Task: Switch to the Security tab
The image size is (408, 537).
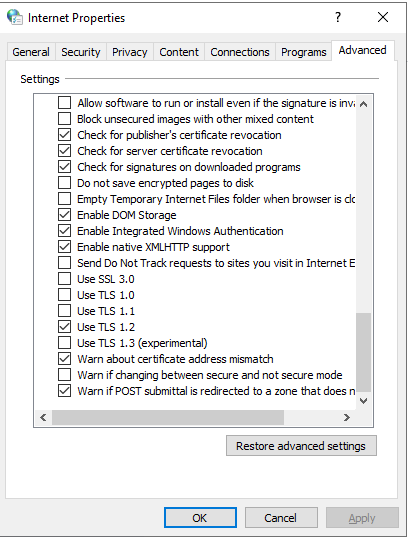Action: point(81,52)
